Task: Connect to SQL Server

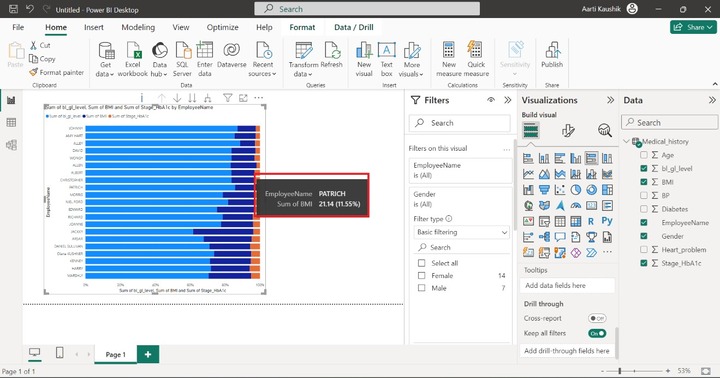Action: tap(182, 59)
